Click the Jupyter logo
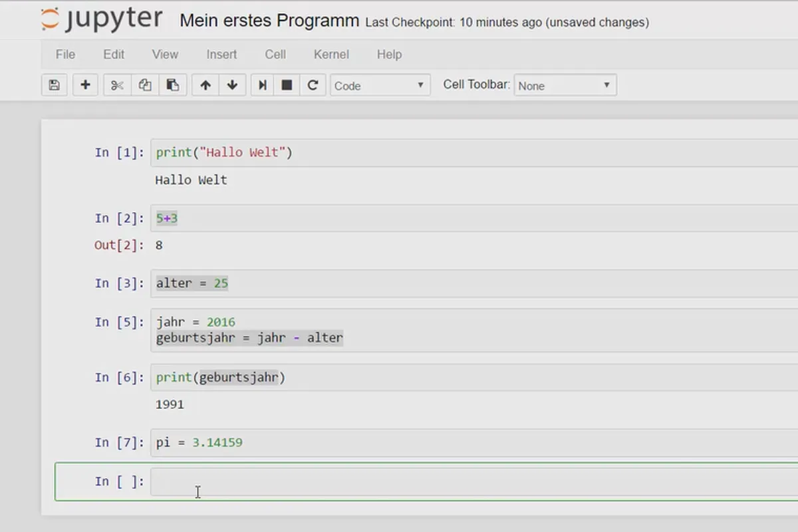 101,20
